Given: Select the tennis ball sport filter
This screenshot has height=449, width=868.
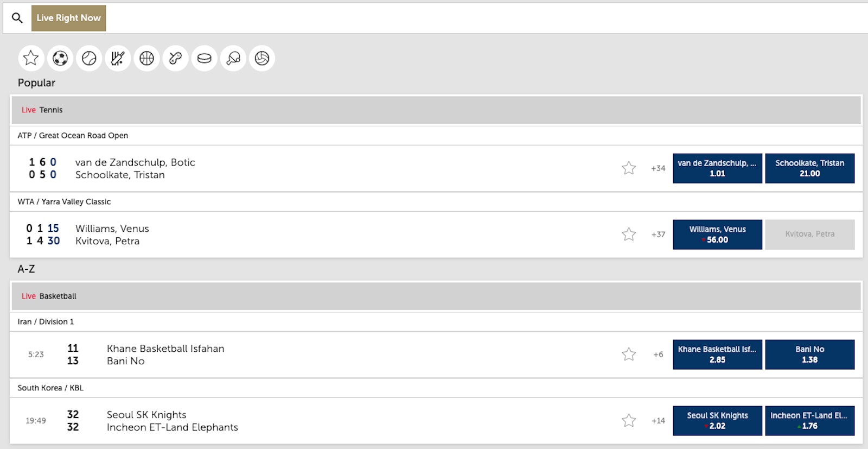Looking at the screenshot, I should [x=89, y=58].
